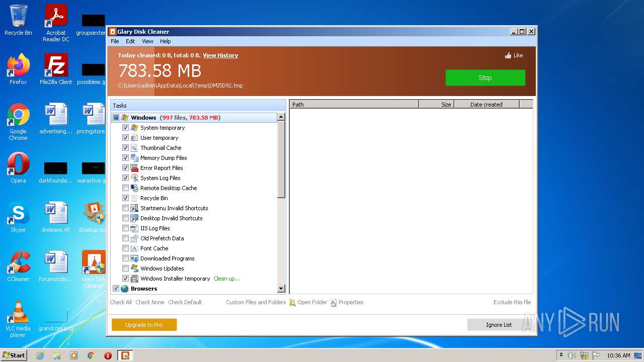Uncheck the System temporary checkbox
This screenshot has height=362, width=644.
point(126,128)
